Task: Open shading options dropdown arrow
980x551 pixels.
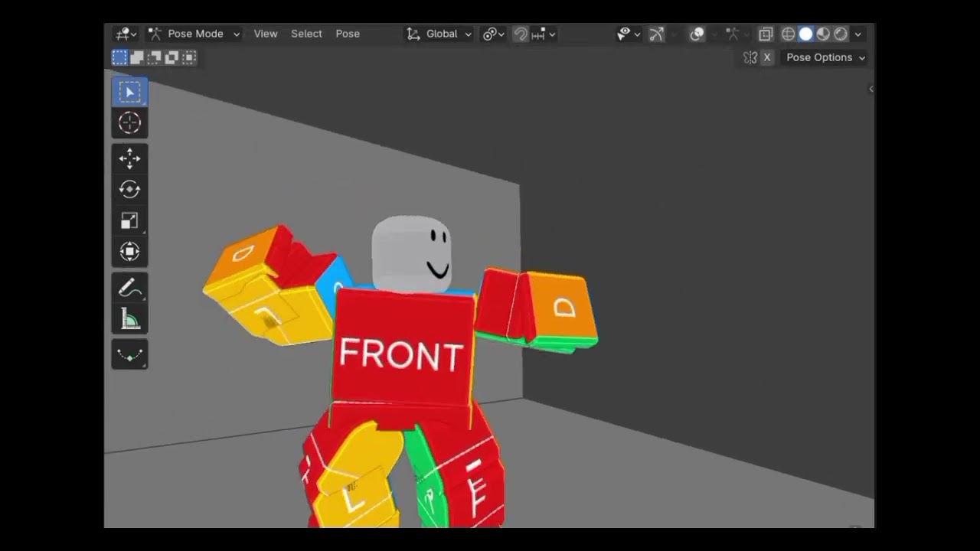Action: point(857,34)
